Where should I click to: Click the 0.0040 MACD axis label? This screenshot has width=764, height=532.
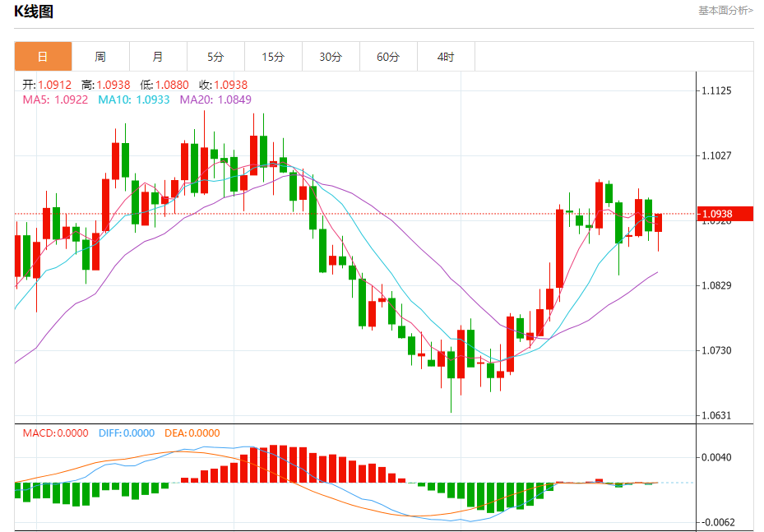(716, 457)
